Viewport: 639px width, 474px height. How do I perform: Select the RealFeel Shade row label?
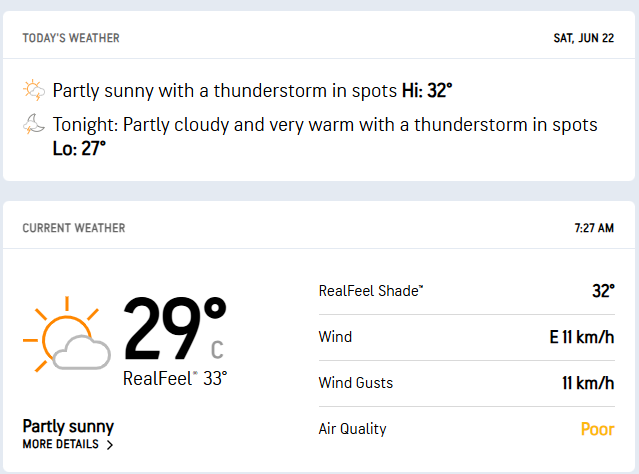(371, 291)
